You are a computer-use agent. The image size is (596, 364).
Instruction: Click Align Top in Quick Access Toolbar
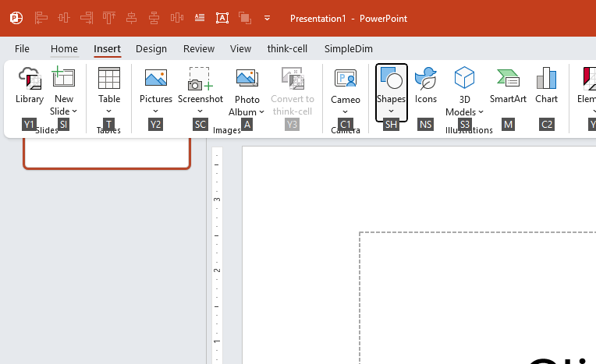click(109, 18)
